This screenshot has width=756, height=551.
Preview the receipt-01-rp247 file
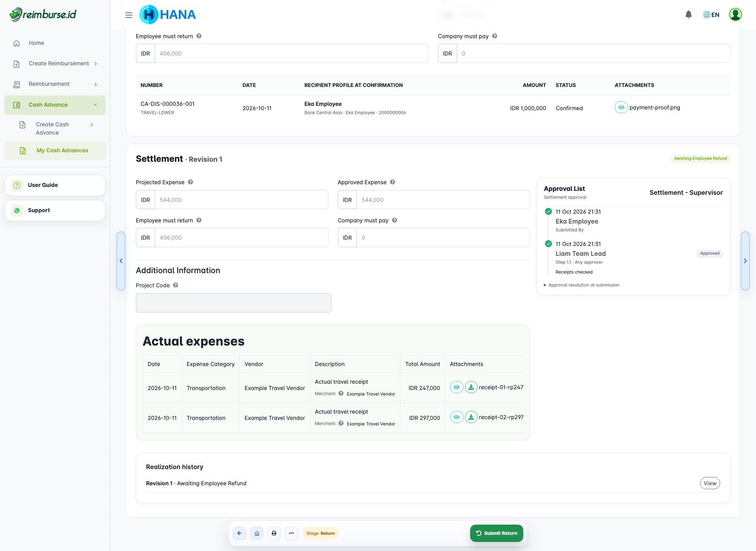tap(456, 387)
